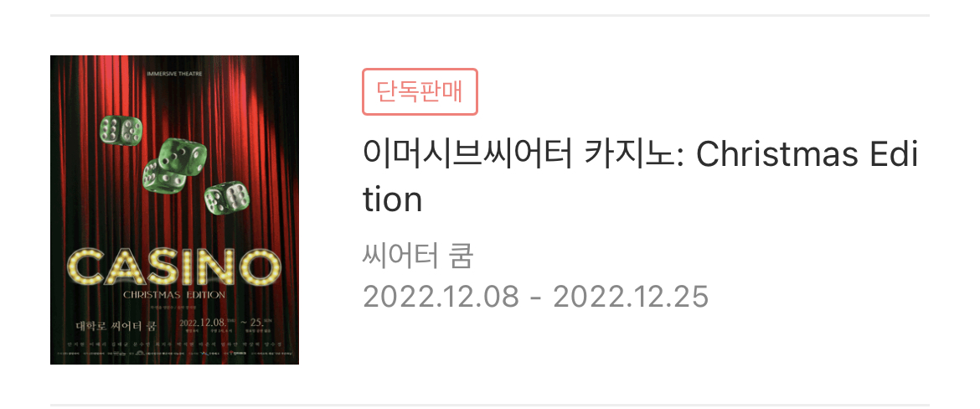Viewport: 980px width, 409px height.
Task: Click the cast names row on poster
Action: [174, 344]
